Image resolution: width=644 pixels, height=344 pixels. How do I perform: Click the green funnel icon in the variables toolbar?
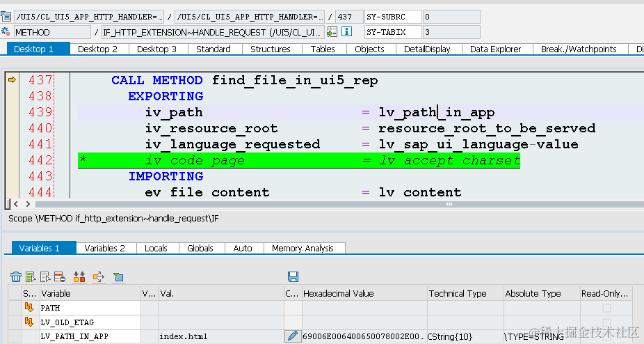tap(118, 277)
